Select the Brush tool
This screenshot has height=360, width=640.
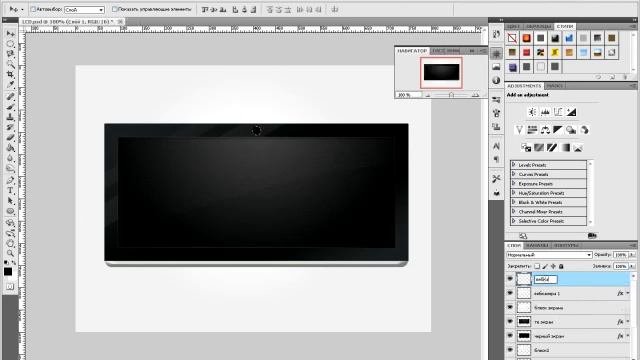11,107
